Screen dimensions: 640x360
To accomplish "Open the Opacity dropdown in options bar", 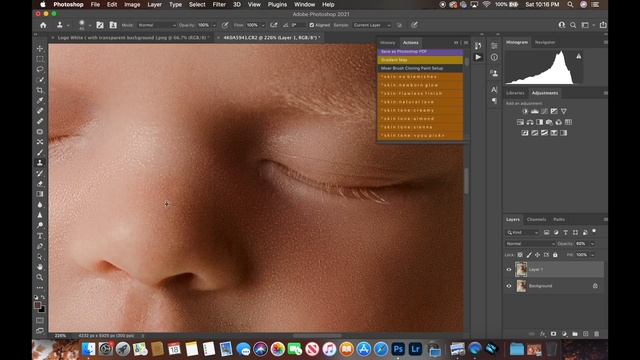I will coord(214,25).
